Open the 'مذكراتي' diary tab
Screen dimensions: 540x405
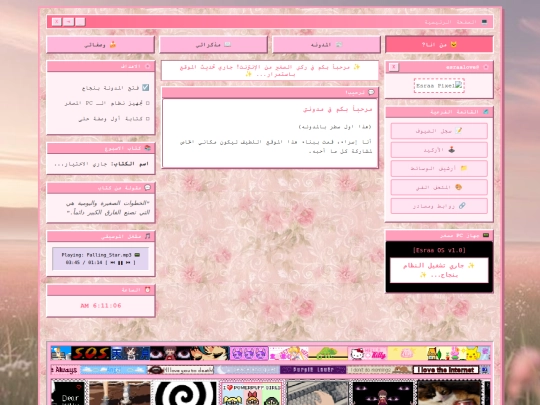pos(213,44)
